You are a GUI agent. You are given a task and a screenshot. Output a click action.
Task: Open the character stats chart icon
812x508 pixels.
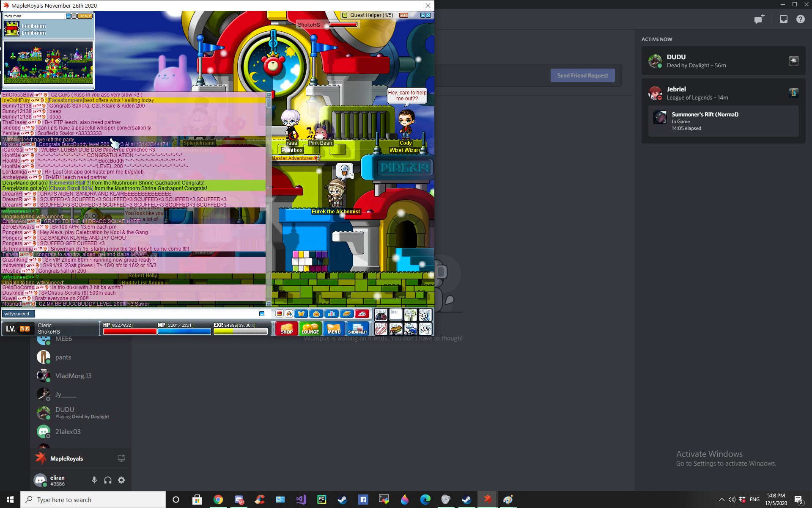[x=331, y=314]
